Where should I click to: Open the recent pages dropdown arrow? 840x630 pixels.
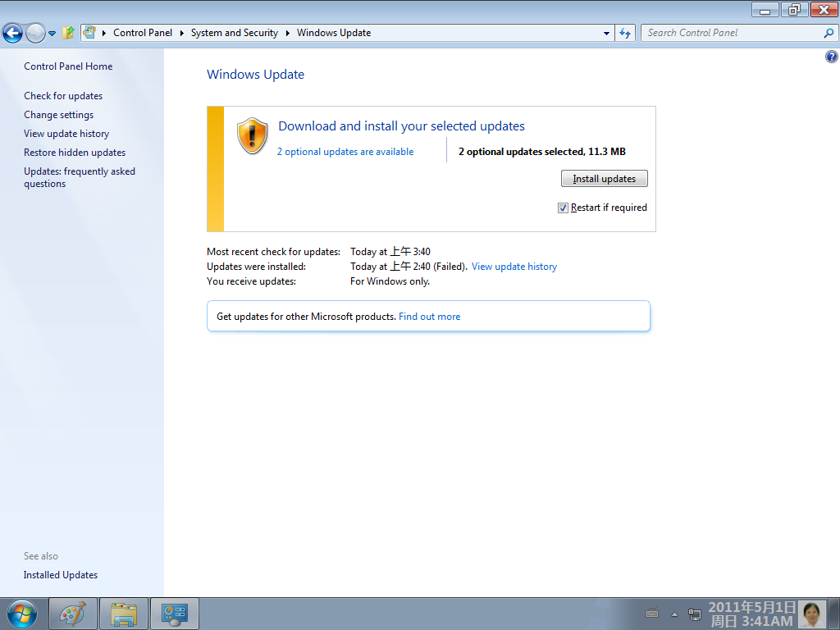[52, 33]
